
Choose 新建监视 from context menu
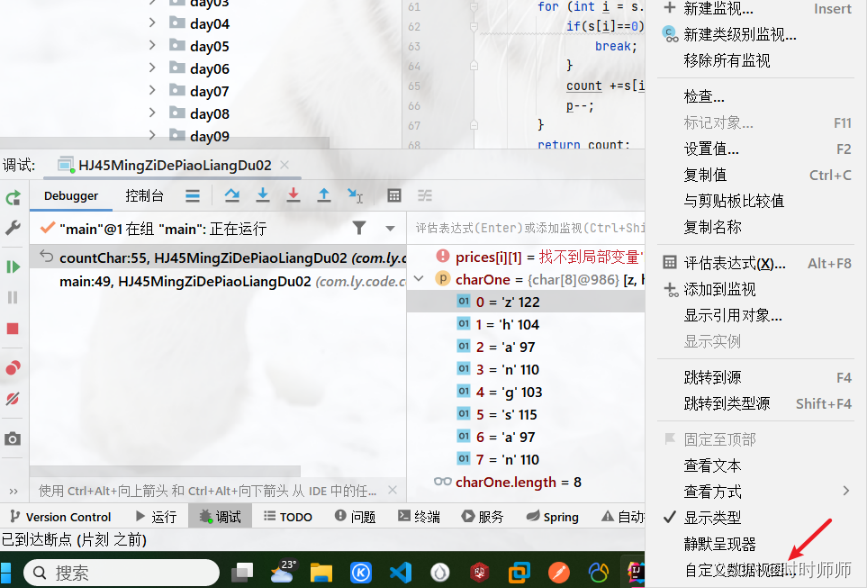pyautogui.click(x=756, y=8)
